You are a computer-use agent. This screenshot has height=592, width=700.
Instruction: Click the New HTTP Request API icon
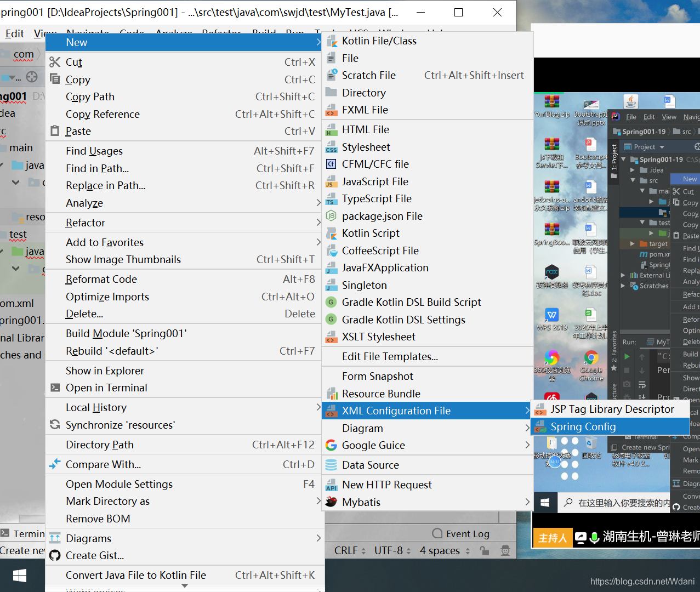[331, 485]
